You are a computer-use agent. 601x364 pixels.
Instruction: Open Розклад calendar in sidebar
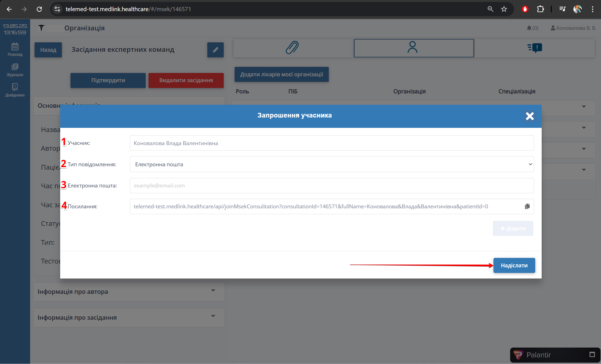coord(15,49)
